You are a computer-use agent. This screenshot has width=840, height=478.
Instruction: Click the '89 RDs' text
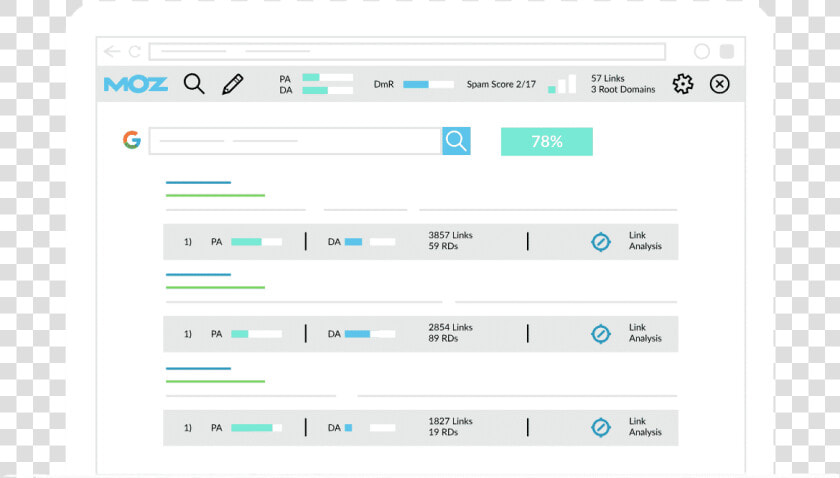[443, 338]
